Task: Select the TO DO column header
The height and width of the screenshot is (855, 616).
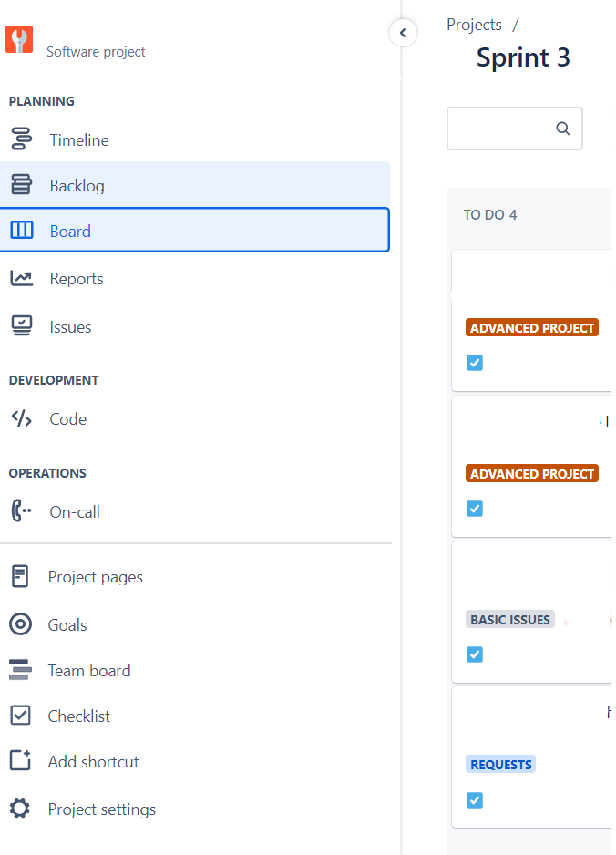Action: click(488, 214)
